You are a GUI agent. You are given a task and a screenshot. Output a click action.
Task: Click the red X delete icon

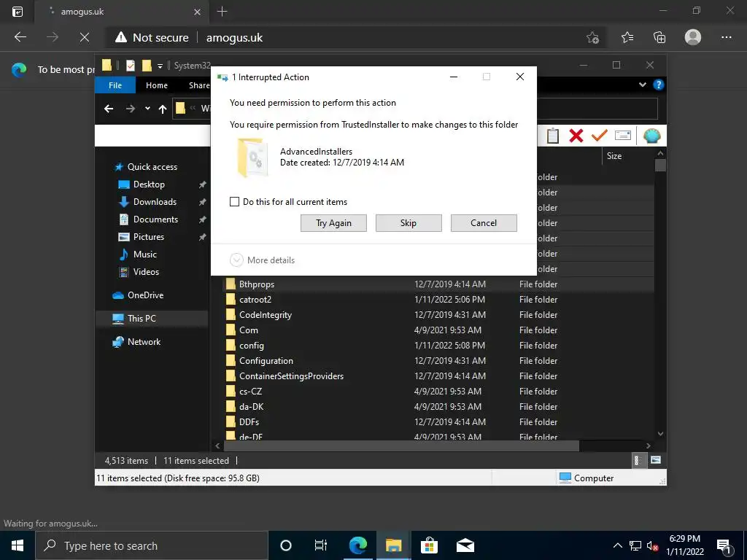pyautogui.click(x=576, y=136)
